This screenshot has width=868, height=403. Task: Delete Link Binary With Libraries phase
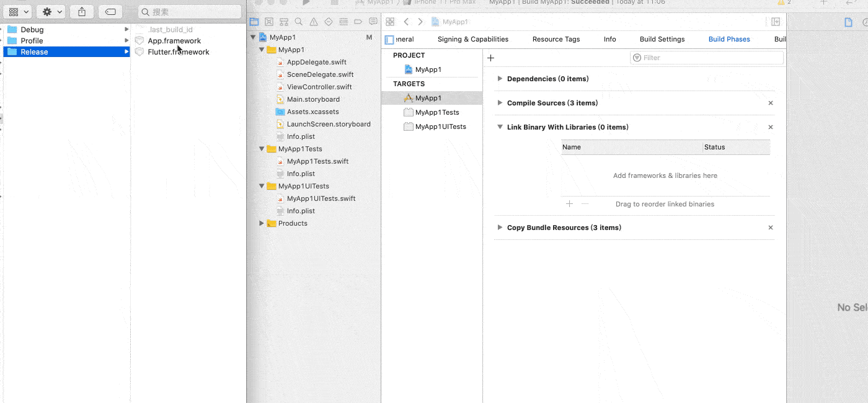771,127
